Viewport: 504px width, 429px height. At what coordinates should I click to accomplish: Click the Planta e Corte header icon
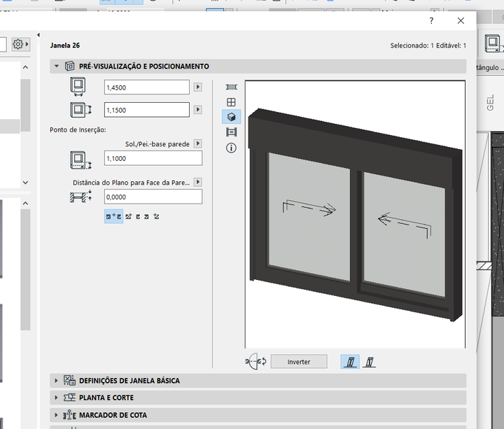coord(69,398)
